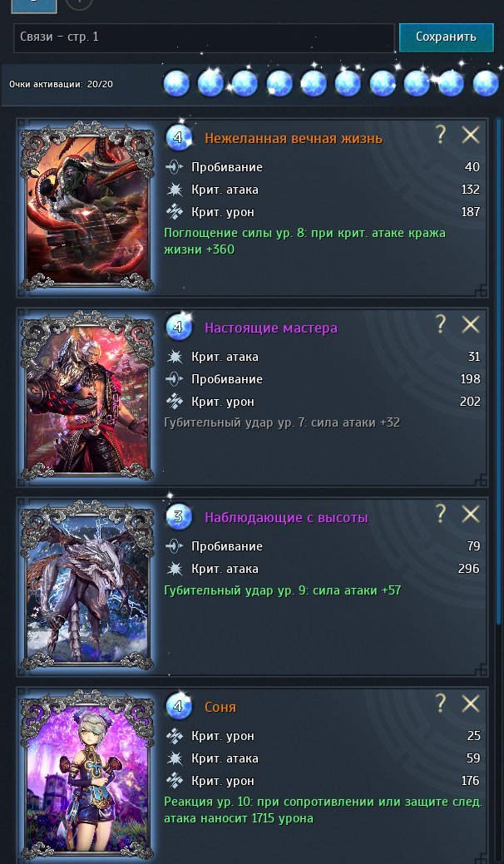
Task: Remove the Нежеланная вечная жизнь bond
Action: (471, 135)
